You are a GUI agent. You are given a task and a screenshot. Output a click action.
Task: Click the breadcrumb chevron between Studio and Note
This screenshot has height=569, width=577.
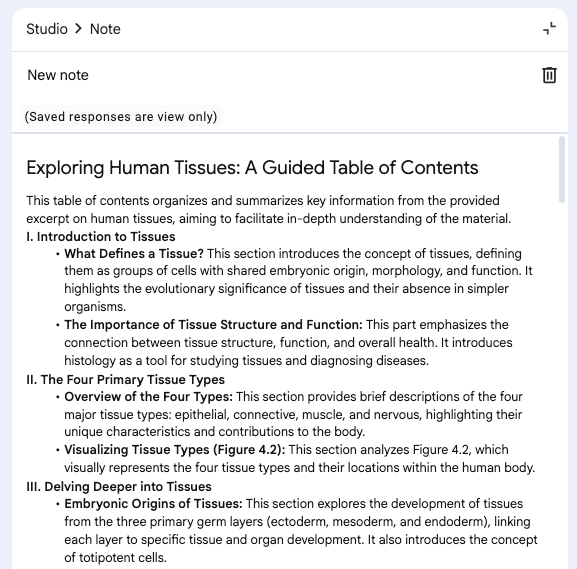[78, 29]
